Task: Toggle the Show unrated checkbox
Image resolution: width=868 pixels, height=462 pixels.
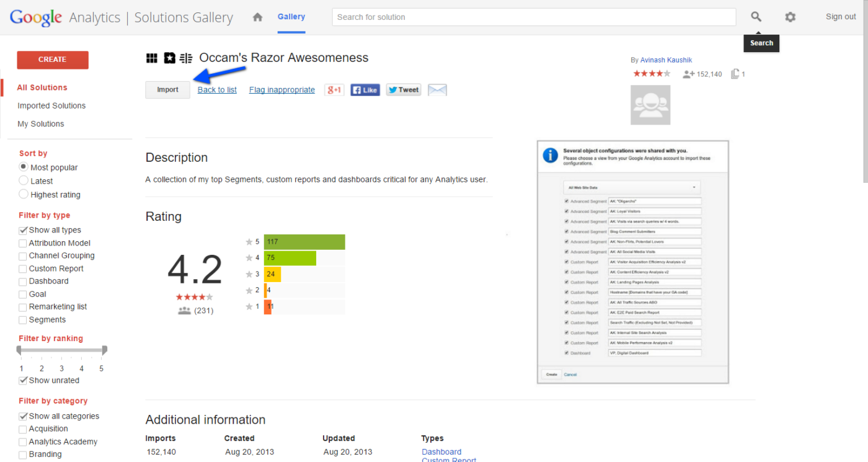Action: (23, 381)
